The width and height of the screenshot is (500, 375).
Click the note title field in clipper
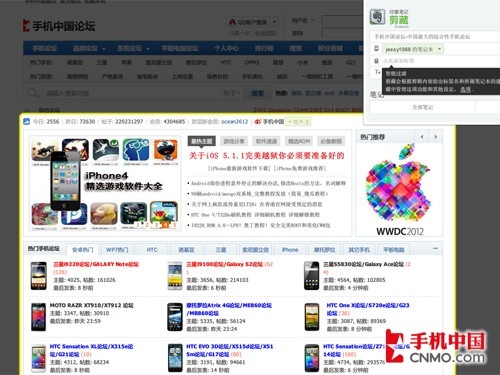(x=435, y=37)
